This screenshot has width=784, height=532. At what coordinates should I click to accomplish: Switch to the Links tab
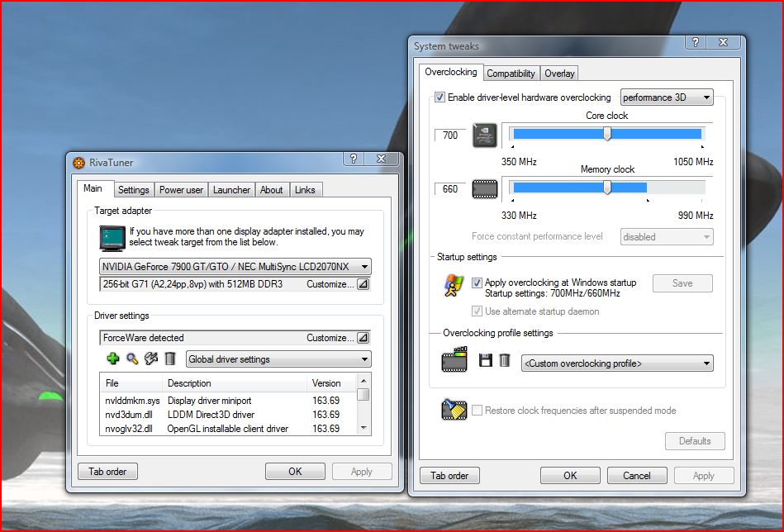pos(305,190)
